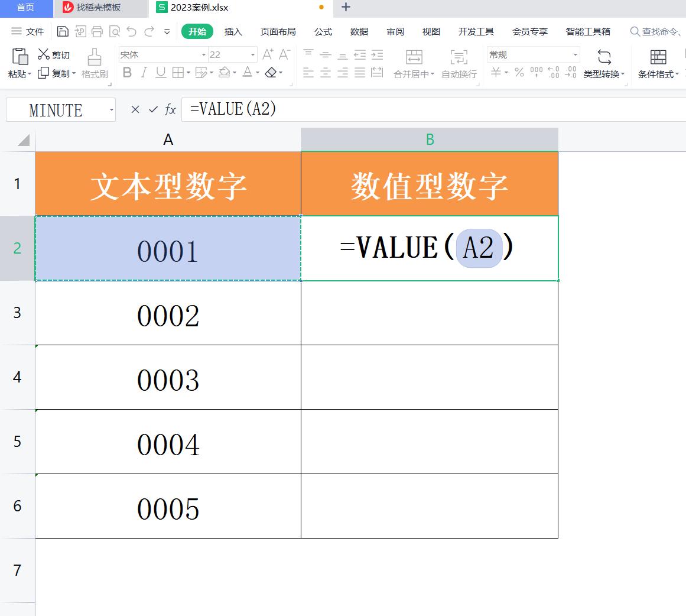This screenshot has width=686, height=616.
Task: Click the new tab plus button
Action: click(x=346, y=7)
